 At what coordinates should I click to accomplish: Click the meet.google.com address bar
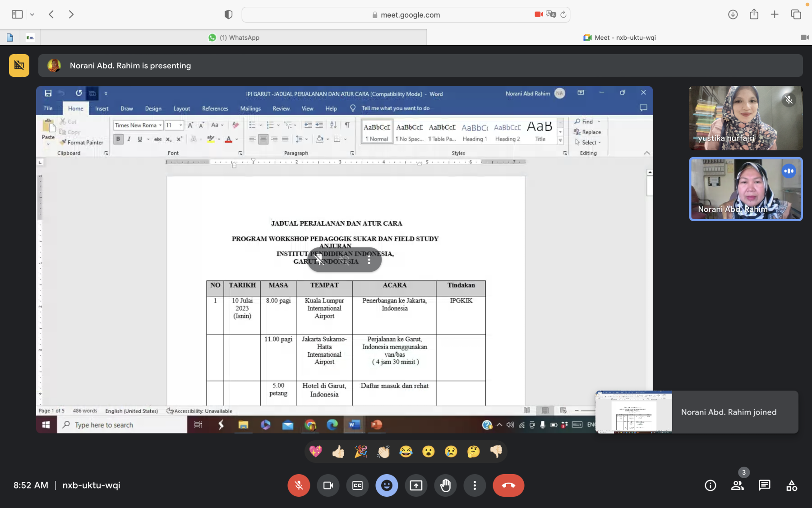(x=406, y=14)
